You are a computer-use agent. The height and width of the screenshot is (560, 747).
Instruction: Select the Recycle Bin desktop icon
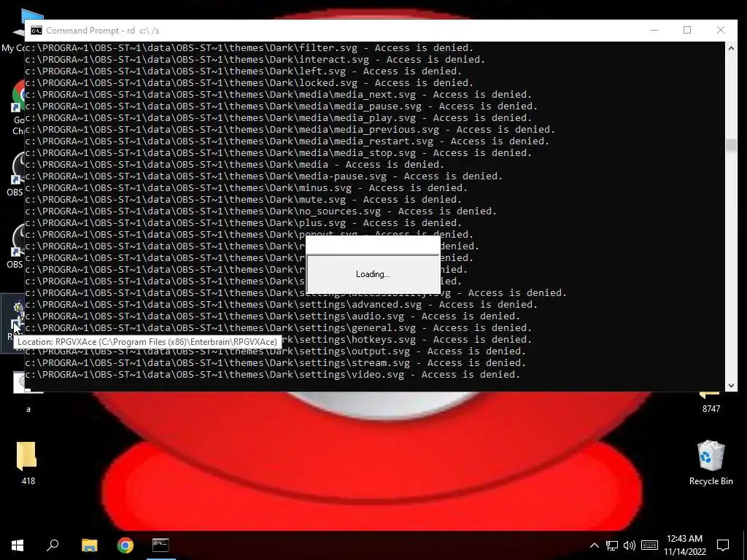711,463
